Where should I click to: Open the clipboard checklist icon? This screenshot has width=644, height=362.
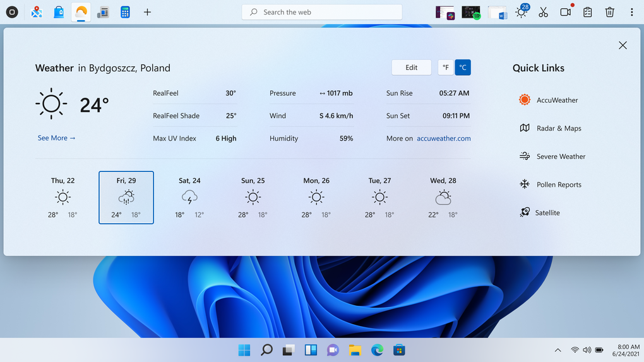pos(588,12)
